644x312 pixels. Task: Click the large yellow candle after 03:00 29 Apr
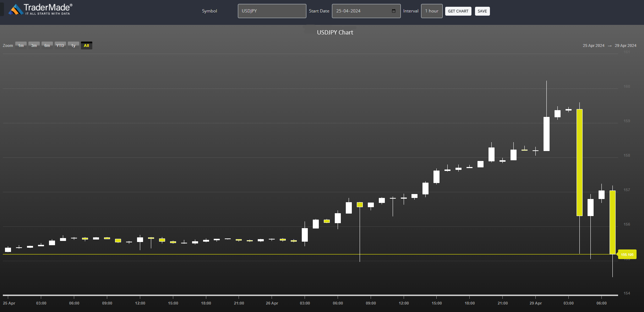(579, 162)
